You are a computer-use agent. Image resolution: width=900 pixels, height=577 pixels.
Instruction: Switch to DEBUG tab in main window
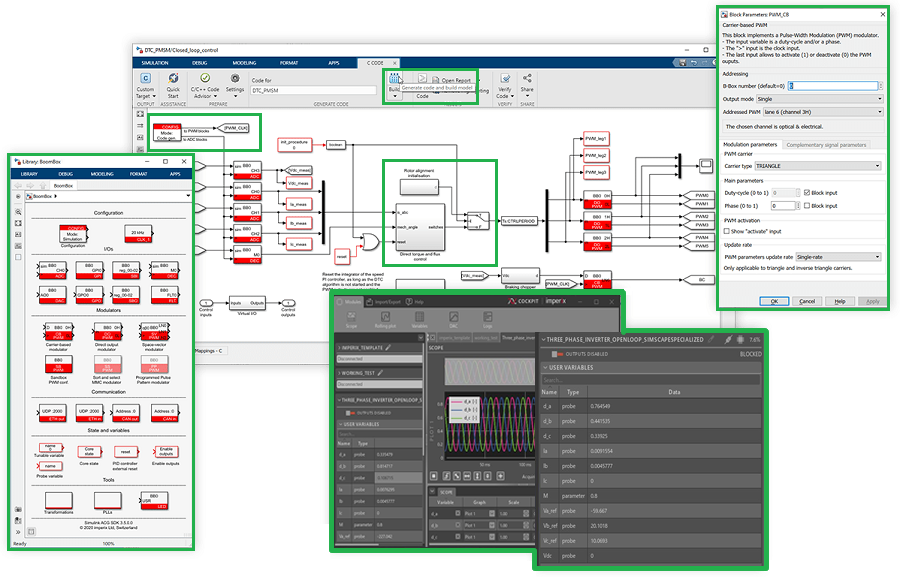click(x=200, y=63)
